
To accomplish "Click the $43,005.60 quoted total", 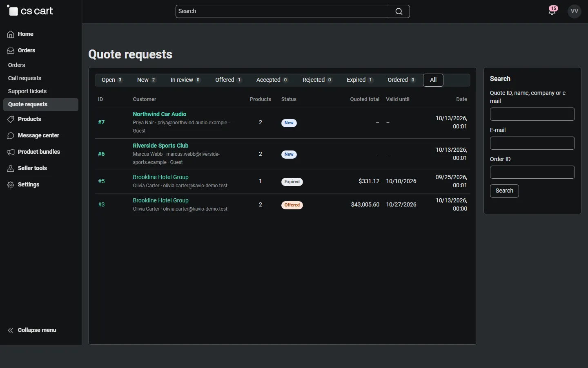I will 365,205.
